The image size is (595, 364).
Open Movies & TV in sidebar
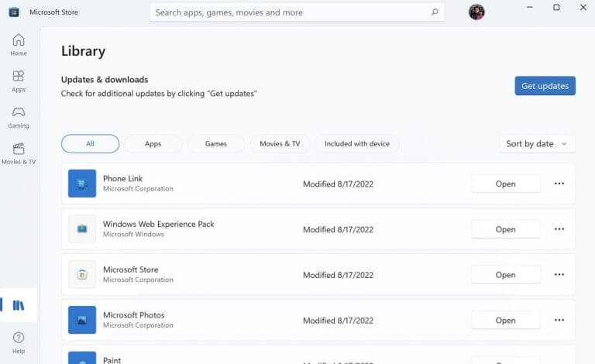19,153
